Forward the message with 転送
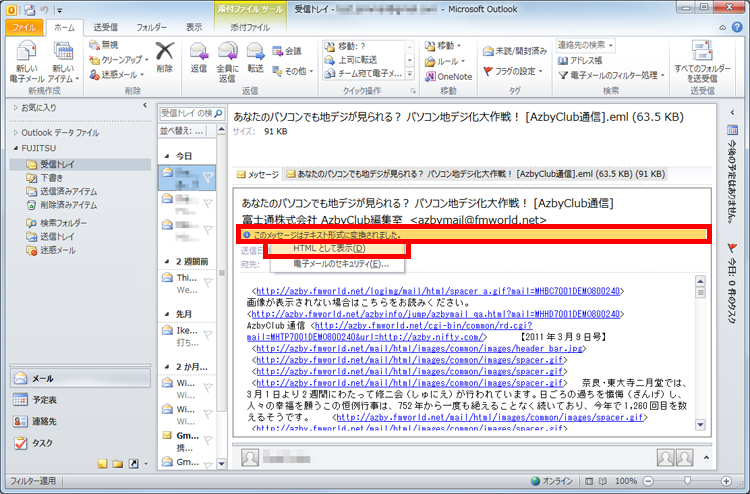This screenshot has height=494, width=750. (255, 57)
